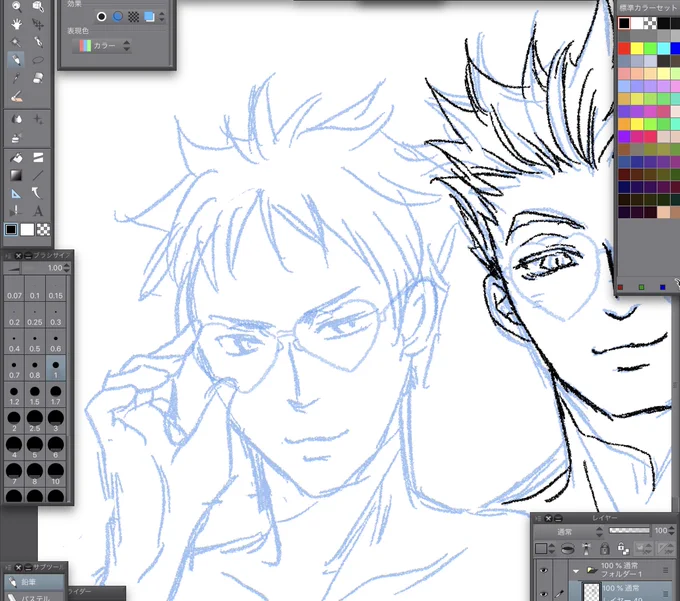Select the Frame border tool
The image size is (680, 601).
[x=38, y=157]
